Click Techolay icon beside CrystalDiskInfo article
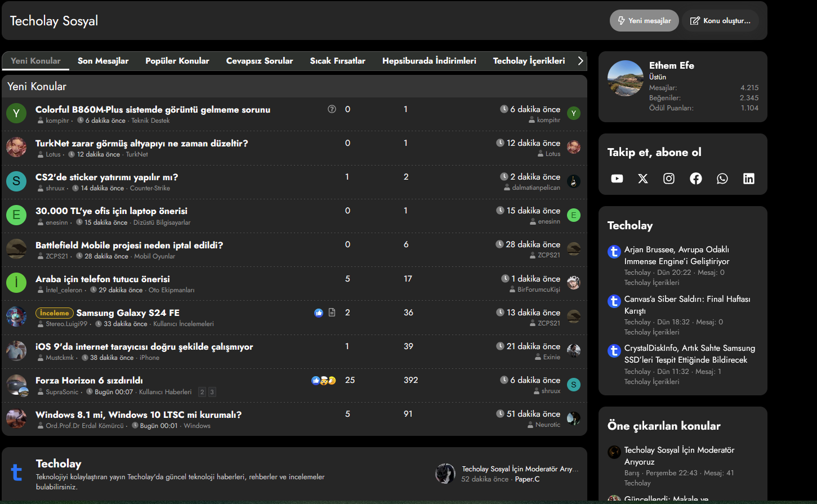817x504 pixels. point(614,351)
